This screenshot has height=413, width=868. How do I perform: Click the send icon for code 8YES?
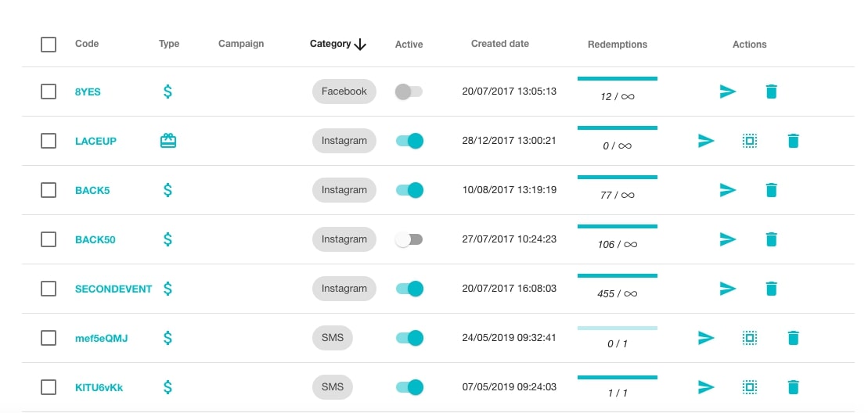coord(727,92)
